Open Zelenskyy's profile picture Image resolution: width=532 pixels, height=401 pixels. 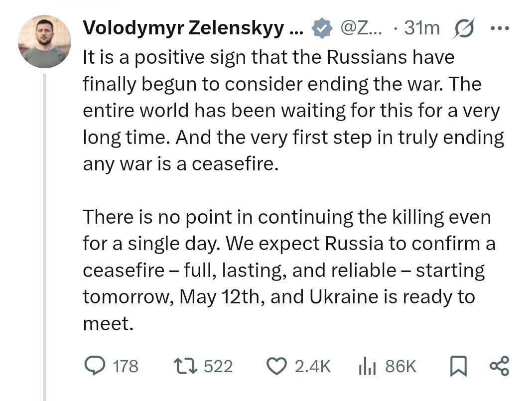click(x=45, y=41)
